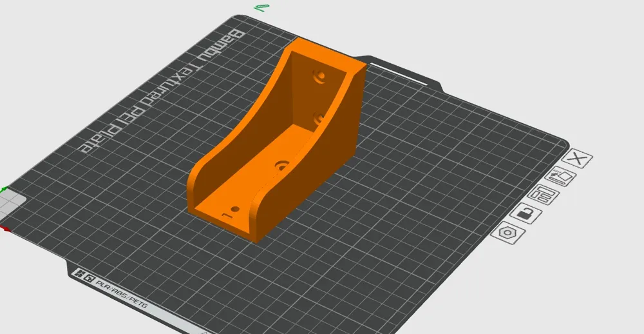Viewport: 644px width, 334px height.
Task: Click the auto-orient plate icon
Action: [561, 177]
